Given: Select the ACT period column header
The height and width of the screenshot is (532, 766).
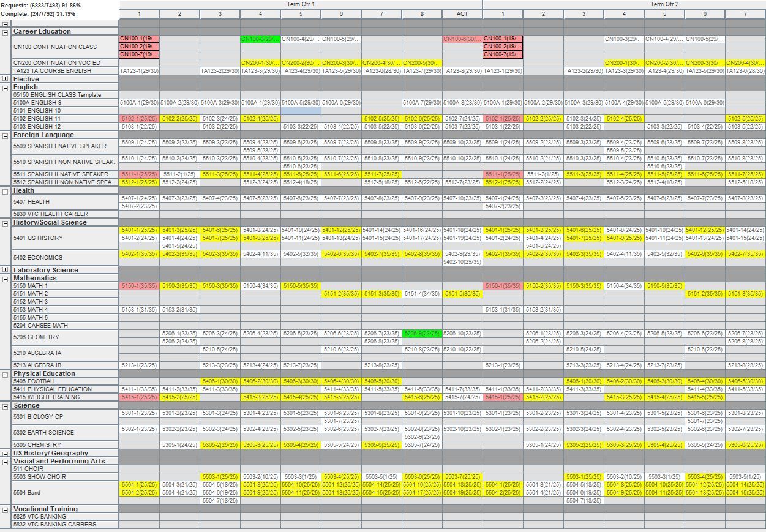Looking at the screenshot, I should point(462,14).
